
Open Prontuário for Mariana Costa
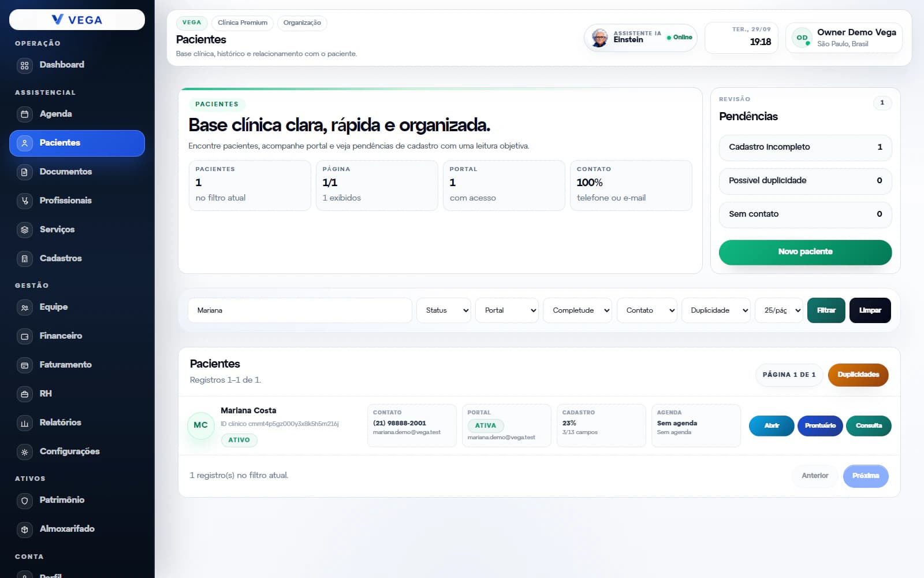(x=820, y=426)
